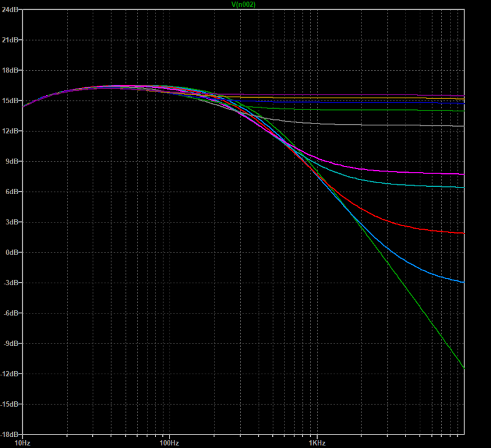Click the 15dB axis tick label
Viewport: 491px width, 448px height.
(10, 101)
